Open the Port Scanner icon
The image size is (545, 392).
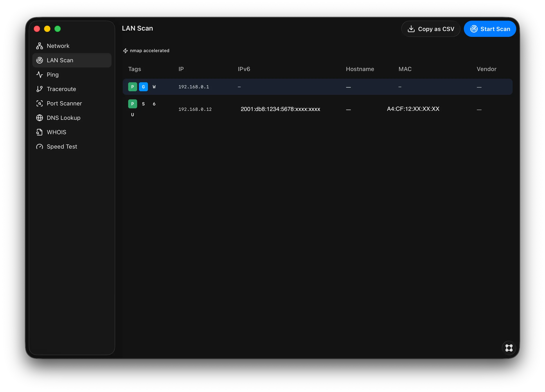click(39, 104)
